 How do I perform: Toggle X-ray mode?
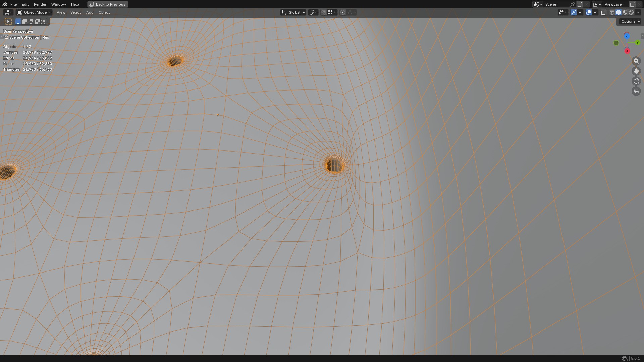pos(603,12)
